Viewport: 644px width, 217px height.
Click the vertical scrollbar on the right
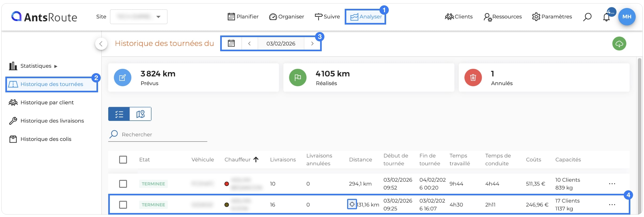tap(639, 136)
